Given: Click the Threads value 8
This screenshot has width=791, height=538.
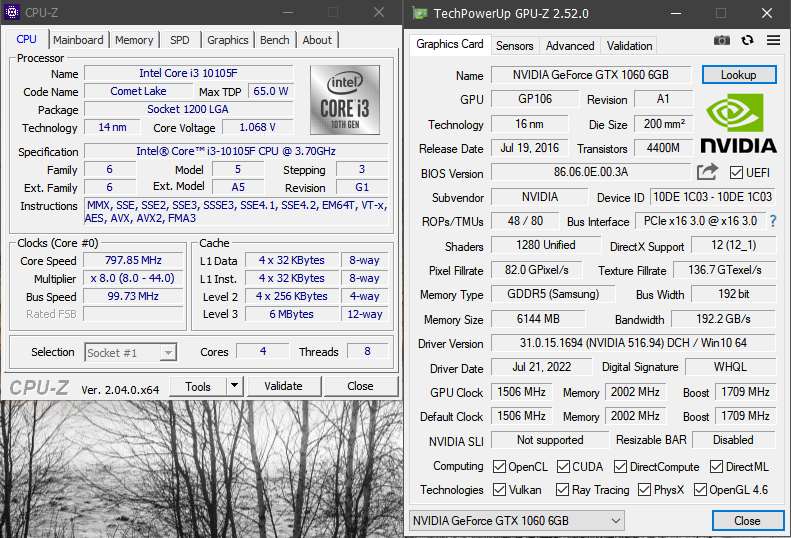Looking at the screenshot, I should coord(367,351).
